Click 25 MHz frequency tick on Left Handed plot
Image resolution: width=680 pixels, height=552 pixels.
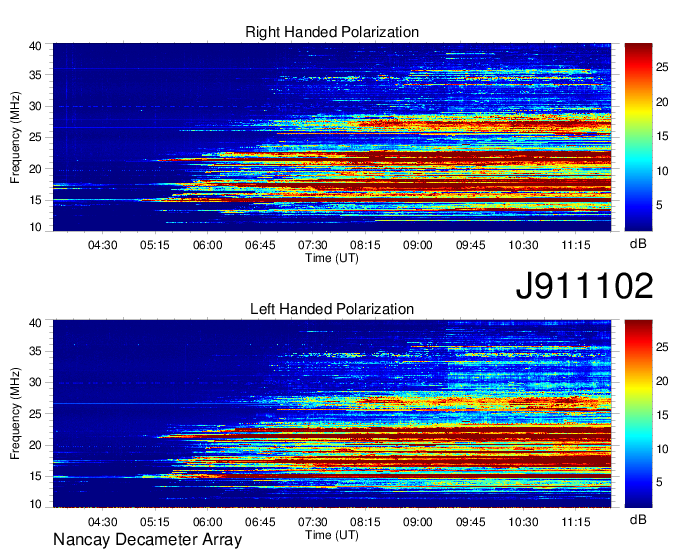point(36,414)
